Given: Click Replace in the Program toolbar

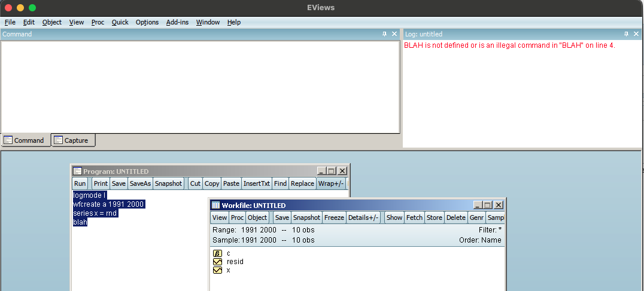Looking at the screenshot, I should coord(302,183).
